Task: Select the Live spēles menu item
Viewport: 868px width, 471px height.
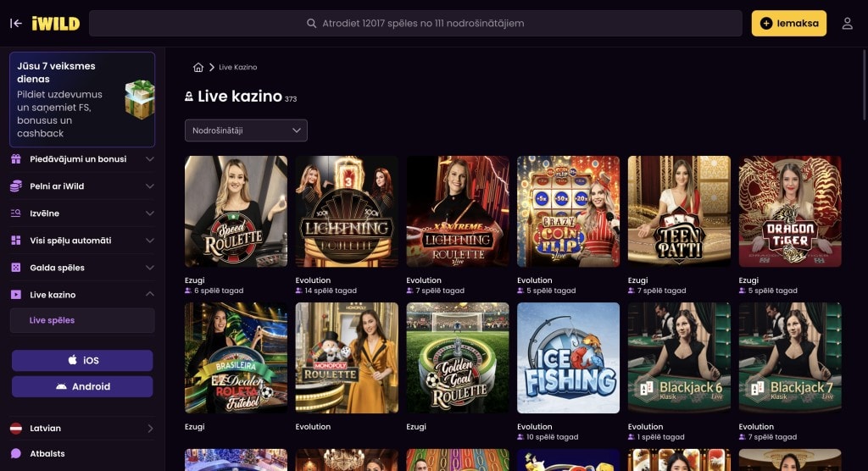Action: [x=82, y=320]
